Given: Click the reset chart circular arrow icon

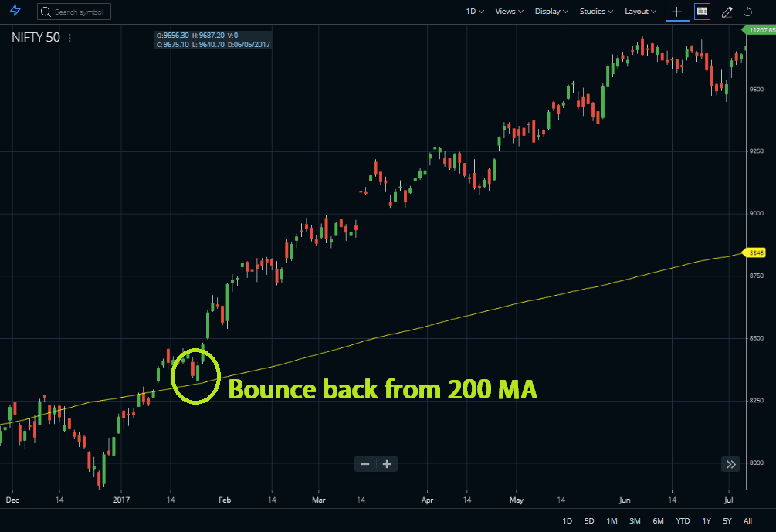Looking at the screenshot, I should coord(747,12).
